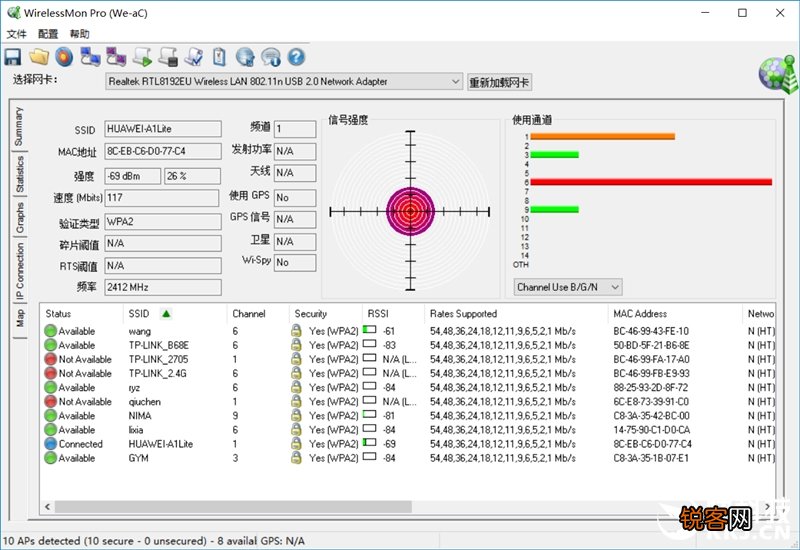
Task: Click lock icon in the ryz row
Action: point(296,387)
